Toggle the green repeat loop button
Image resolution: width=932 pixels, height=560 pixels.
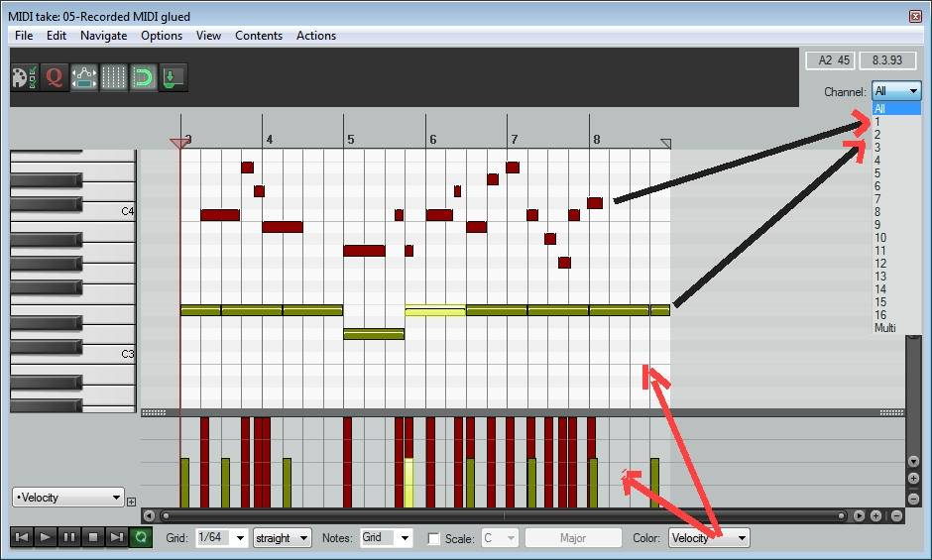141,537
